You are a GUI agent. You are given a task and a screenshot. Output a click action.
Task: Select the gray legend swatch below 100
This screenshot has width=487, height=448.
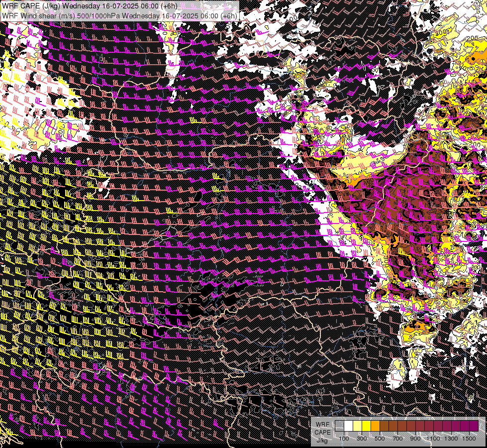339,426
